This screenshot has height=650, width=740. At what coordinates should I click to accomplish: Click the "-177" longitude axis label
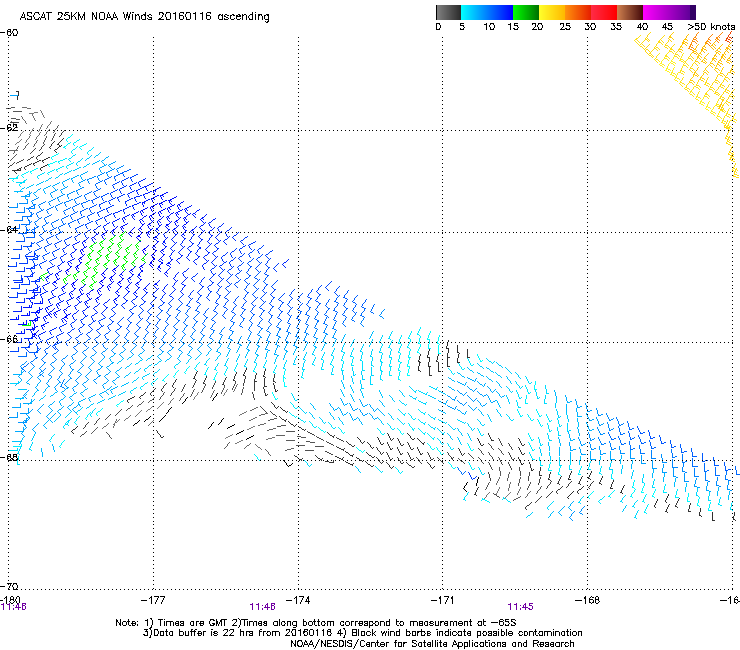[153, 600]
